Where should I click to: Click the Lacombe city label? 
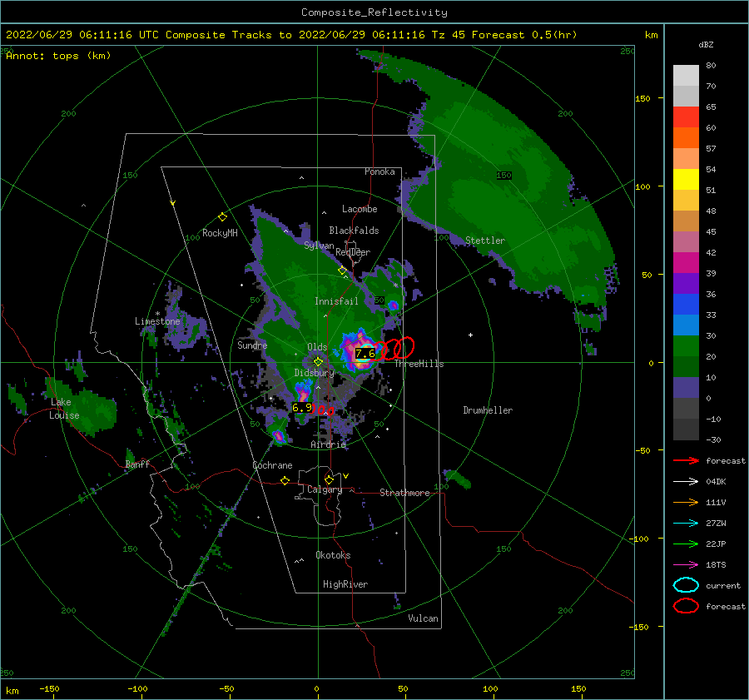point(360,209)
